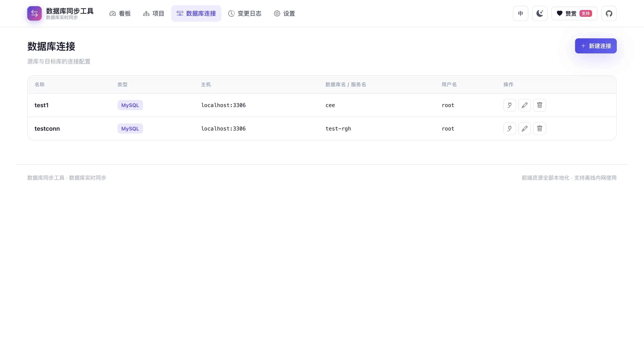Click the purple sync logo icon

[x=34, y=13]
